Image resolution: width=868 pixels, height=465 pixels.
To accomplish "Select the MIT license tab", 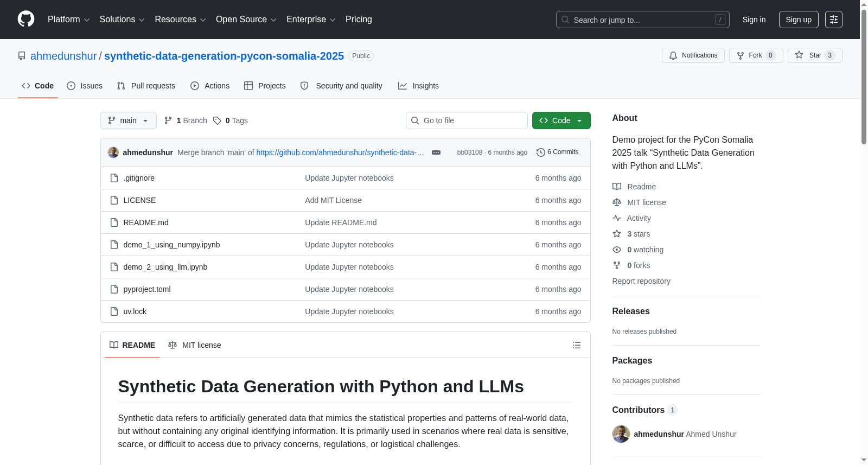I will (195, 345).
